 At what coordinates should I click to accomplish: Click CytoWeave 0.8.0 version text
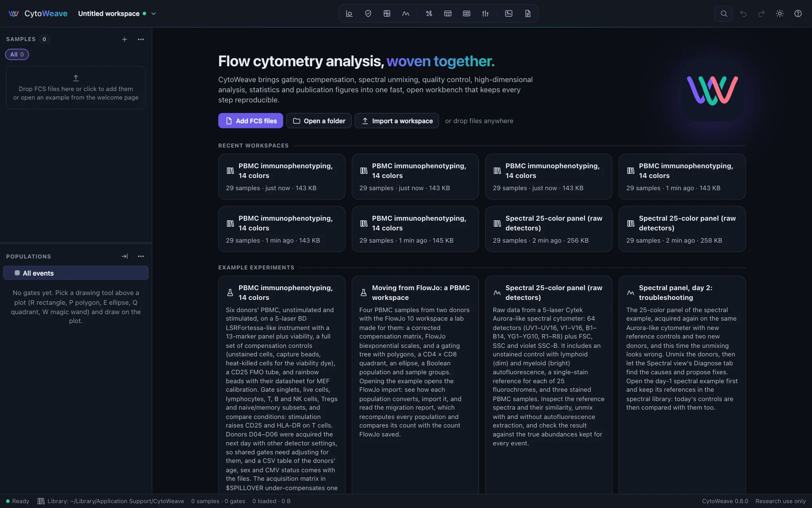pyautogui.click(x=725, y=501)
